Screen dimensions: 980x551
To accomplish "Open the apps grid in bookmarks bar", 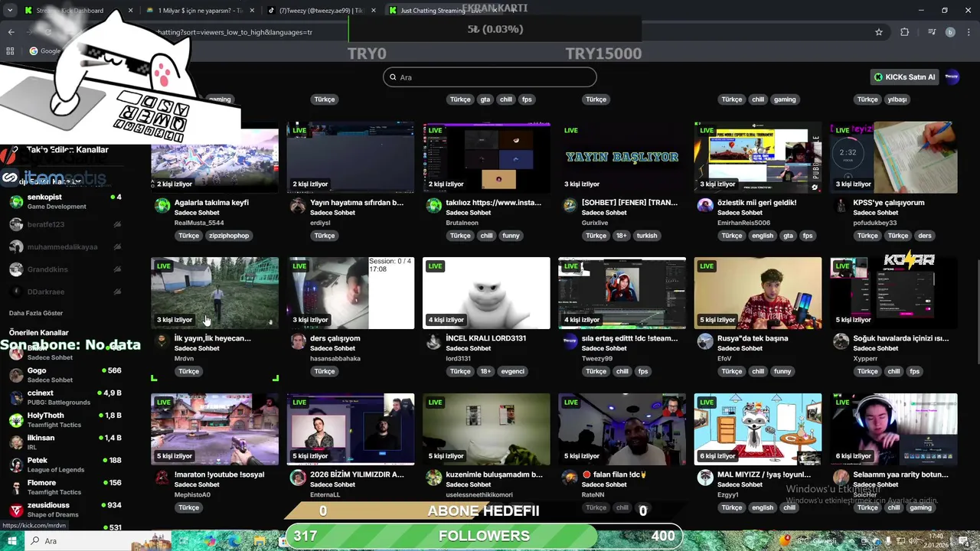I will click(x=10, y=51).
